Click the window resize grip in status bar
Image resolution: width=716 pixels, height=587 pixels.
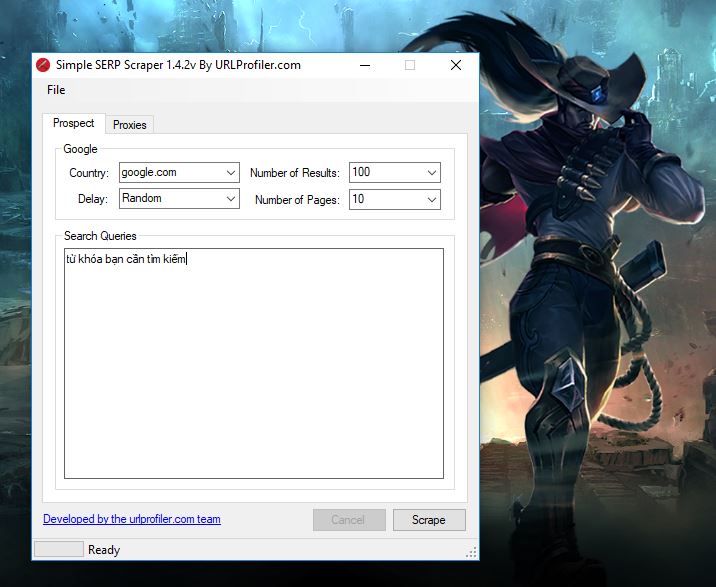coord(471,552)
